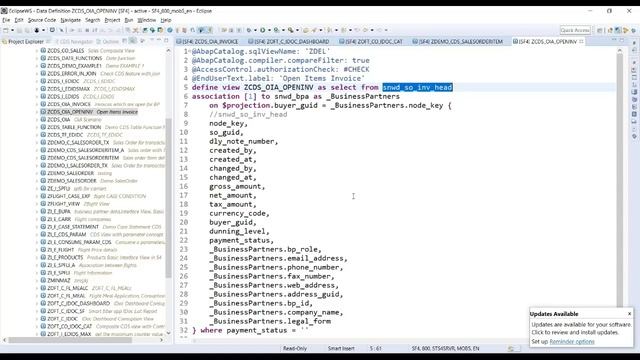Open the Run menu

coord(129,20)
